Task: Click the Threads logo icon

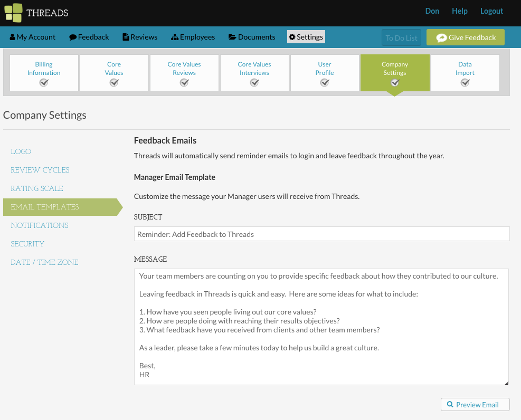Action: tap(13, 13)
